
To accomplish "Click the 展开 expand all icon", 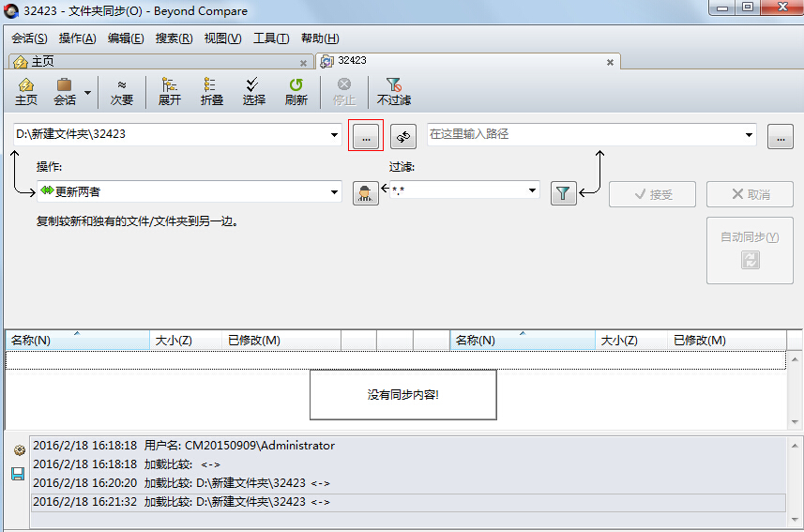I will pyautogui.click(x=169, y=92).
